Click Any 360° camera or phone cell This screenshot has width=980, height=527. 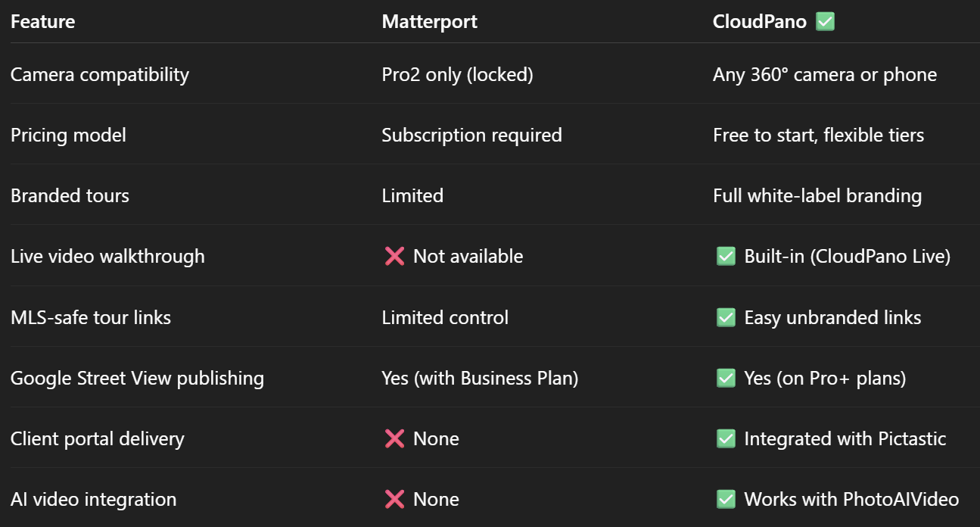(x=825, y=74)
